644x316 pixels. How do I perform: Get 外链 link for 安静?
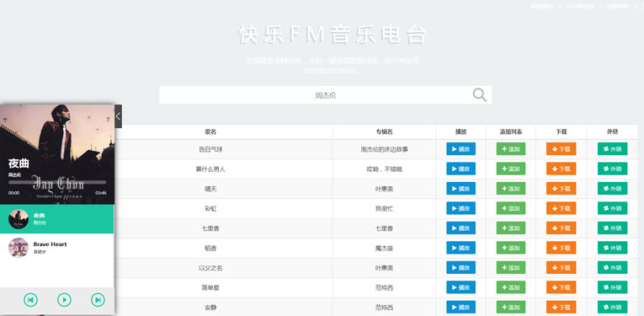[612, 307]
